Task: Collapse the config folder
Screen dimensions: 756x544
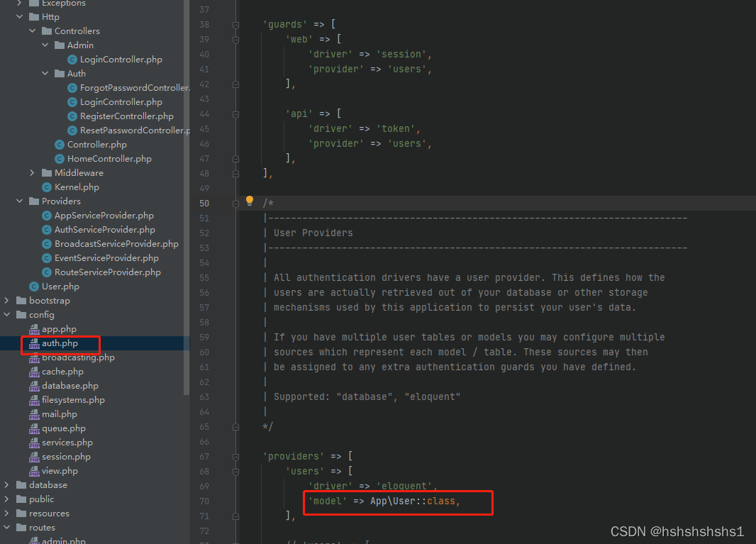Action: click(7, 315)
